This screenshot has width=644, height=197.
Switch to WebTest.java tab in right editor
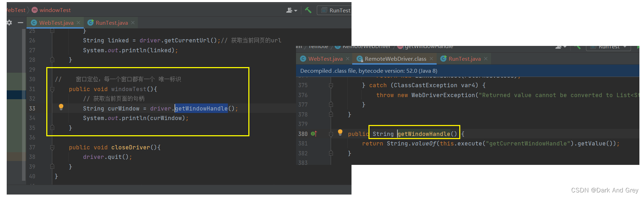pos(325,59)
